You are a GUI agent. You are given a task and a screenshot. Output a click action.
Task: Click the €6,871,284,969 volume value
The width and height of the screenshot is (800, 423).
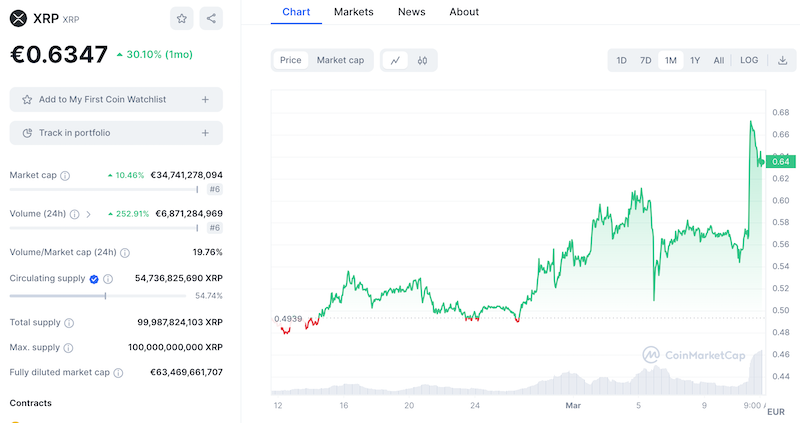pyautogui.click(x=189, y=214)
